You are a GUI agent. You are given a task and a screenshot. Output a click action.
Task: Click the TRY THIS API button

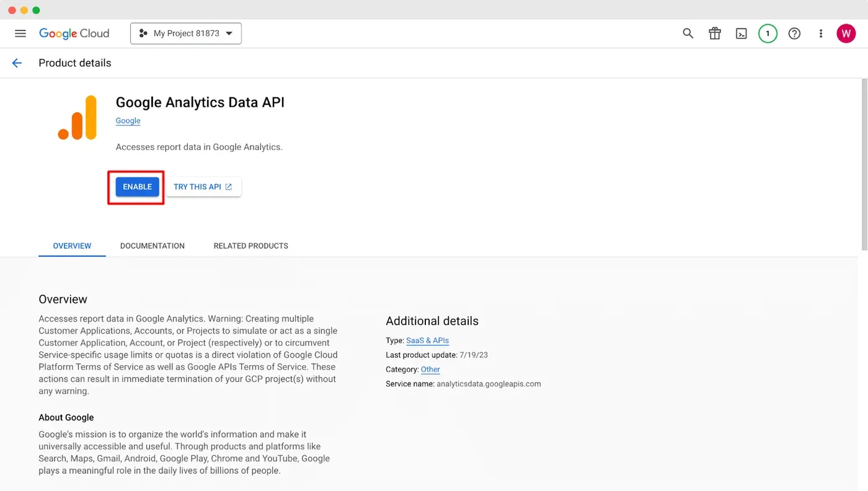point(203,187)
